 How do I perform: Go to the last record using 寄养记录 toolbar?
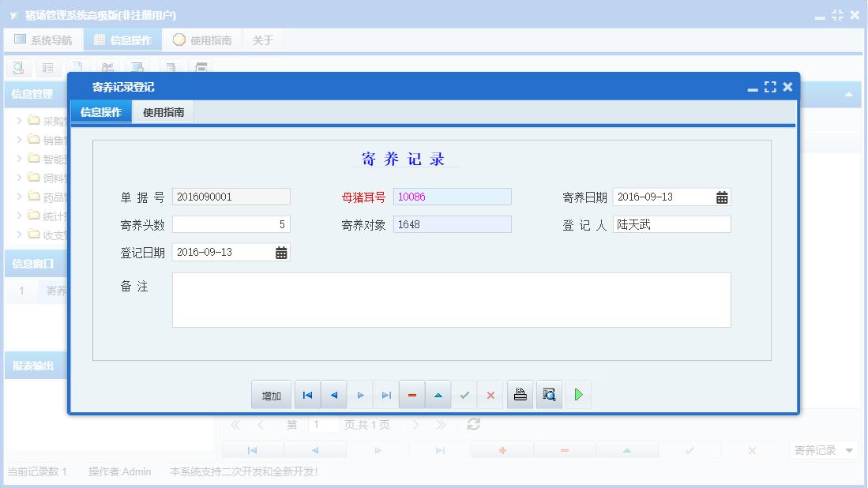coord(386,394)
